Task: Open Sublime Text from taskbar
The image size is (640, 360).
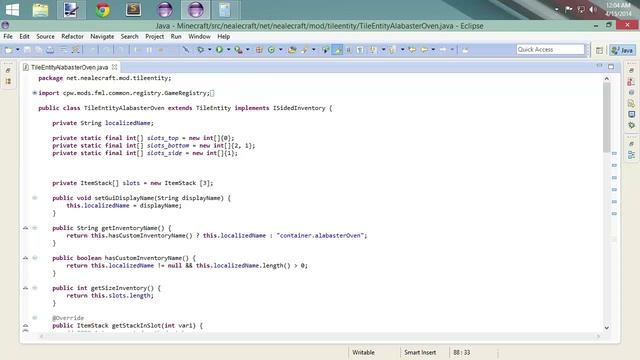Action: tap(133, 10)
